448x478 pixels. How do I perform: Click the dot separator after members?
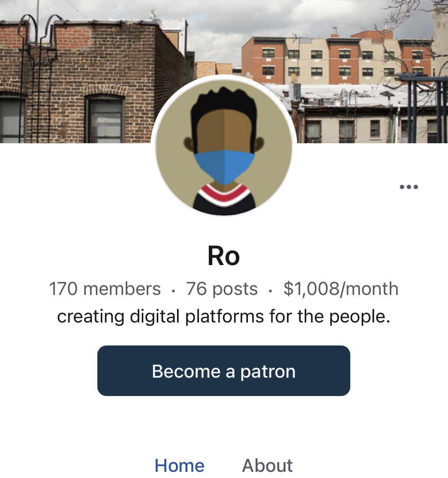[174, 291]
